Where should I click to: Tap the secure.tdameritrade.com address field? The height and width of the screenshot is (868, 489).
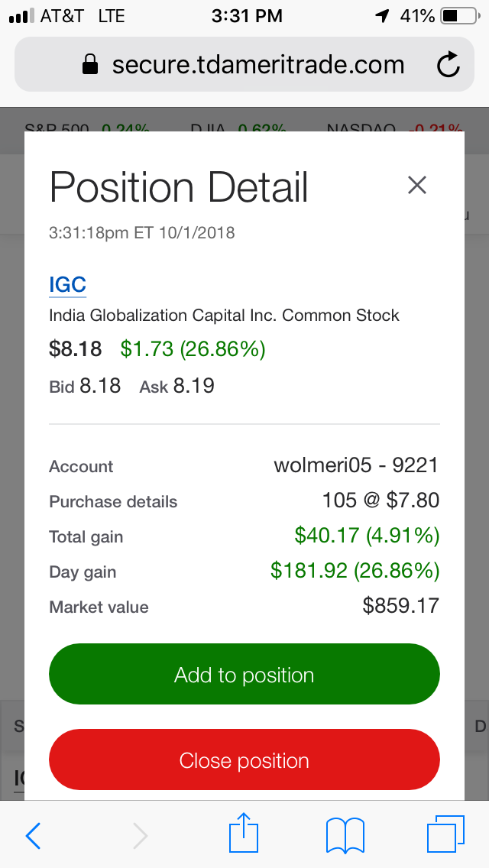click(258, 66)
